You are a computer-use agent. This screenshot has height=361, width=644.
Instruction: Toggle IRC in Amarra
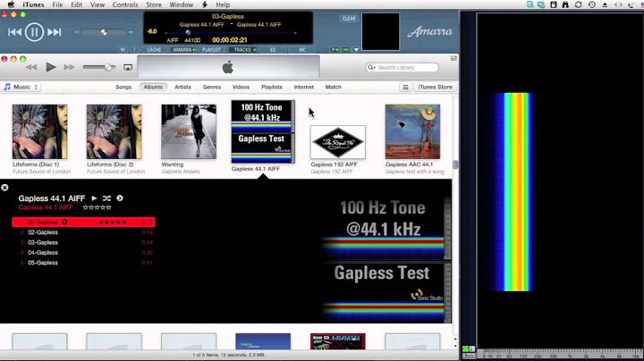tap(302, 50)
